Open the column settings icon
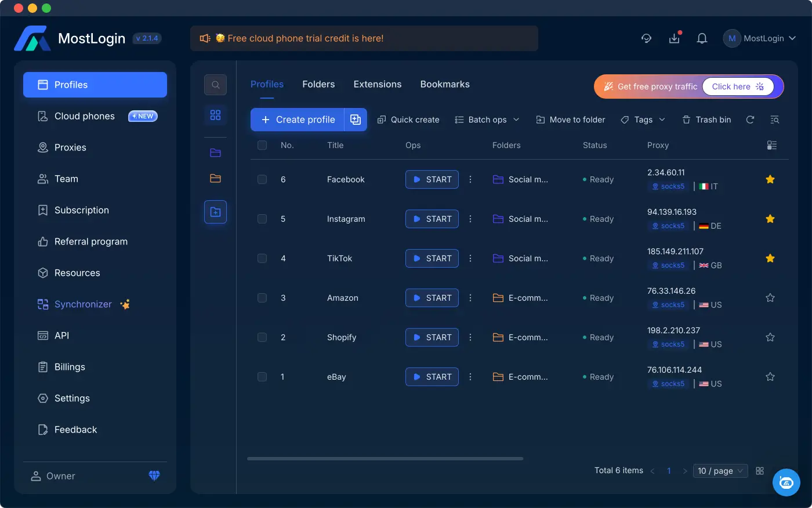Image resolution: width=812 pixels, height=508 pixels. click(x=771, y=145)
